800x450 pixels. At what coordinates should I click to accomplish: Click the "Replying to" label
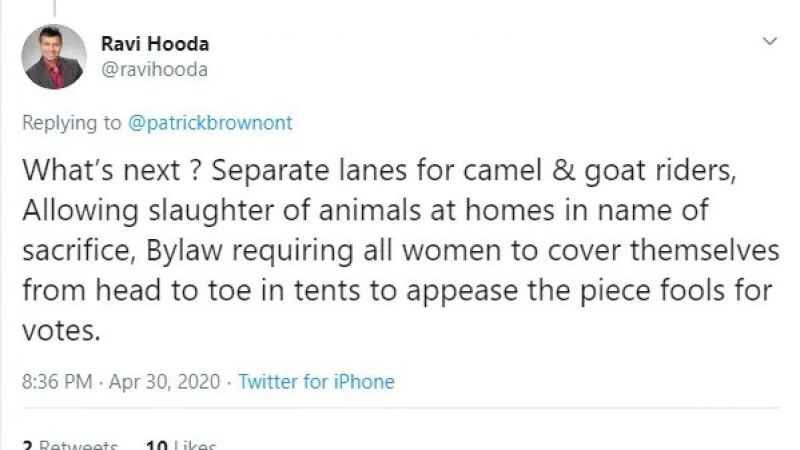pos(73,124)
